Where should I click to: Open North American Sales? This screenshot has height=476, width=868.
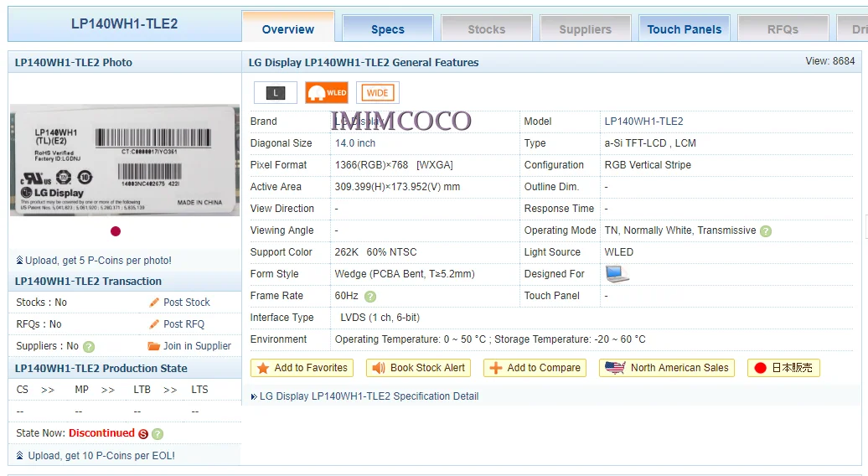(667, 368)
